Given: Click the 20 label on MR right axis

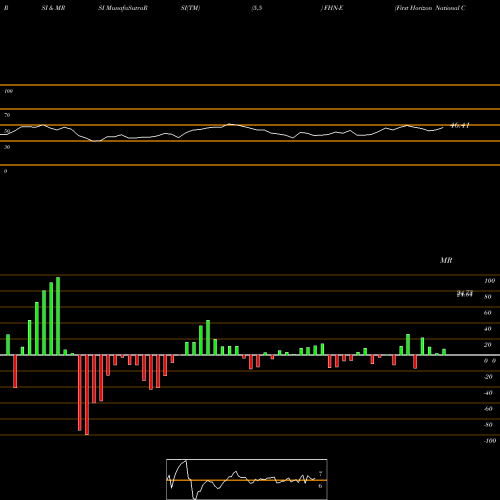Looking at the screenshot, I should pos(488,345).
